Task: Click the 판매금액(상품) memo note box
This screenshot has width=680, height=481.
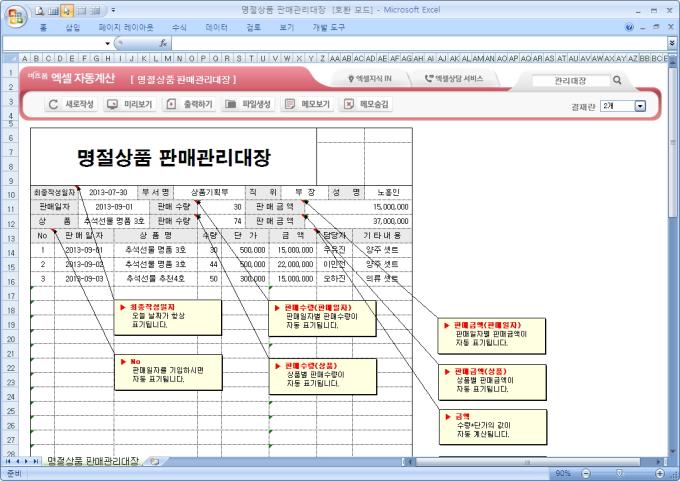Action: (492, 382)
